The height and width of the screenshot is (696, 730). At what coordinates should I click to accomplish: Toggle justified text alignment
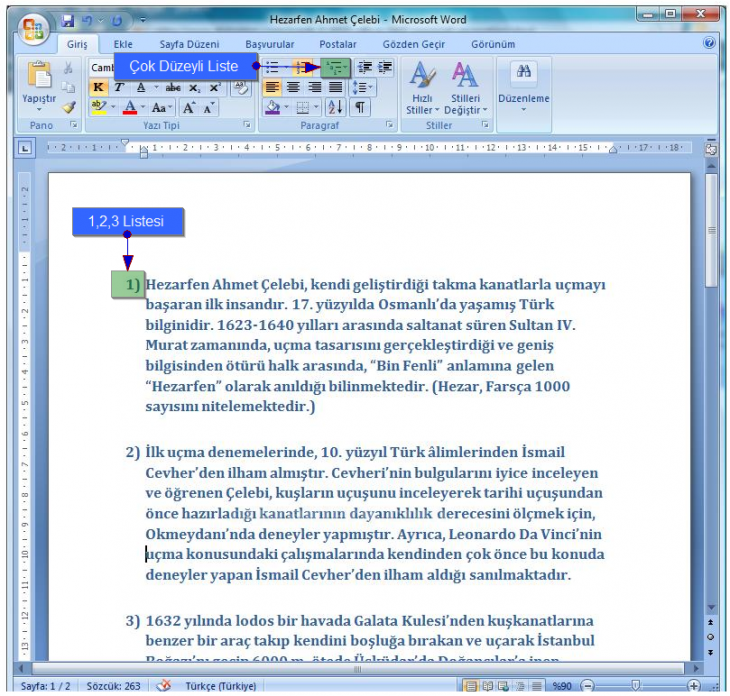(335, 88)
